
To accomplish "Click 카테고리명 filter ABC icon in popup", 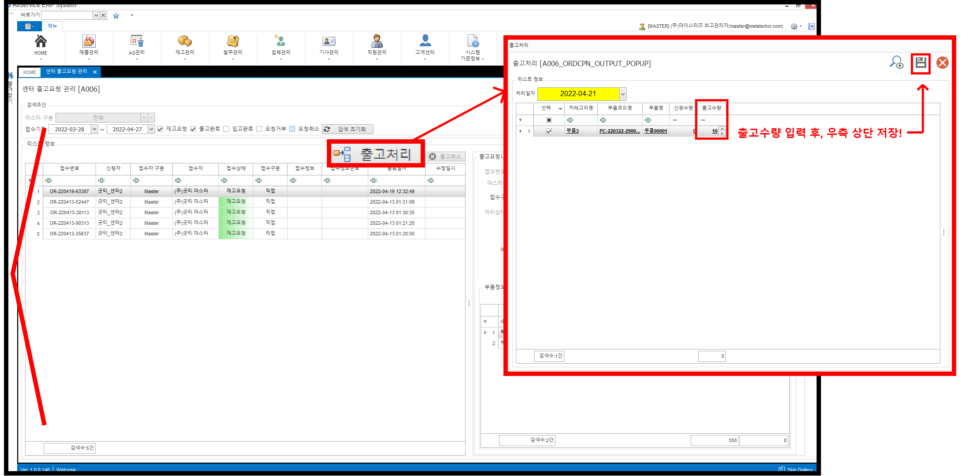I will (x=570, y=120).
